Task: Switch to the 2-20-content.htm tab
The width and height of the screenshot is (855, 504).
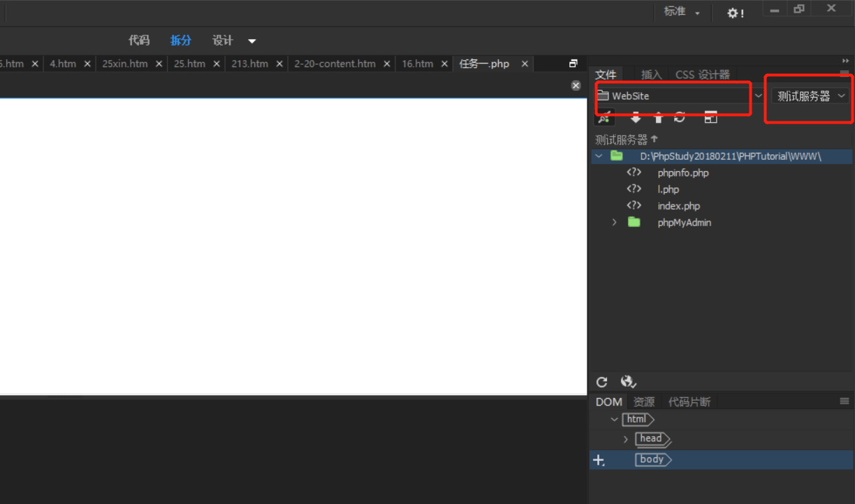Action: (335, 64)
